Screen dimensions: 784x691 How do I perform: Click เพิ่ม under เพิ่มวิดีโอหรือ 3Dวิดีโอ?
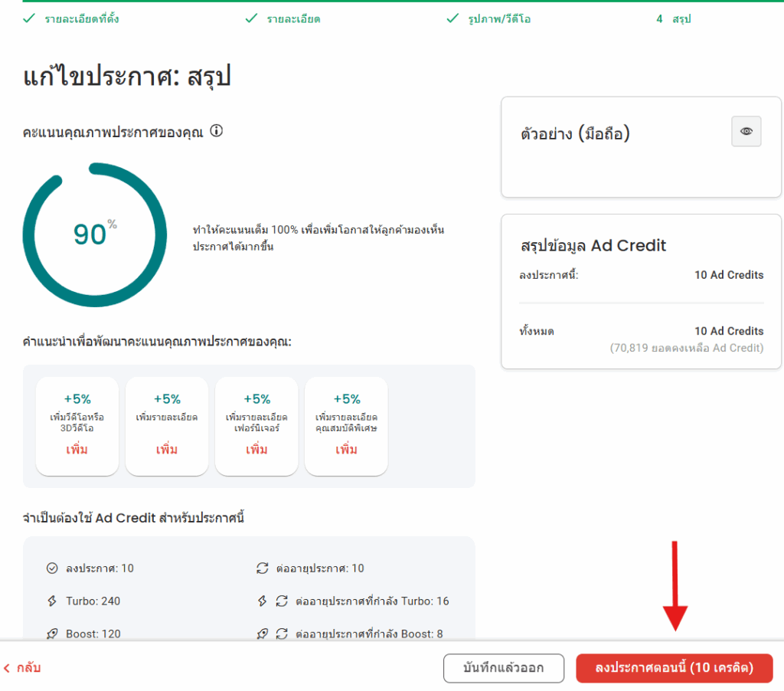tap(77, 450)
